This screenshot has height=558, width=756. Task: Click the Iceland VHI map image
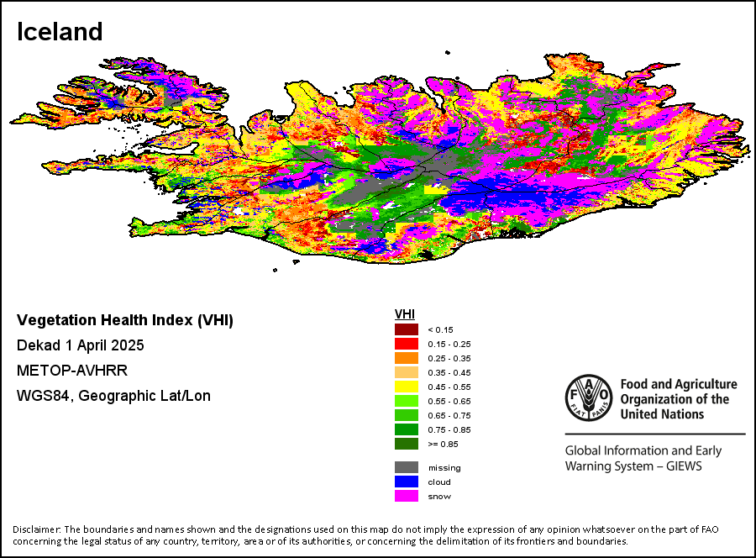point(381,161)
